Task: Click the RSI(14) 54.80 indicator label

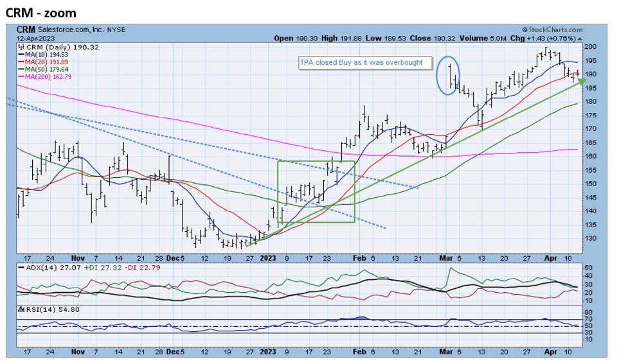Action: 49,309
